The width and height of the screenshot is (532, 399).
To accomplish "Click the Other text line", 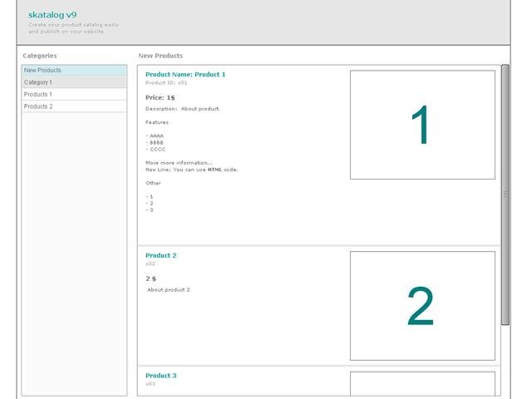I will pyautogui.click(x=153, y=183).
